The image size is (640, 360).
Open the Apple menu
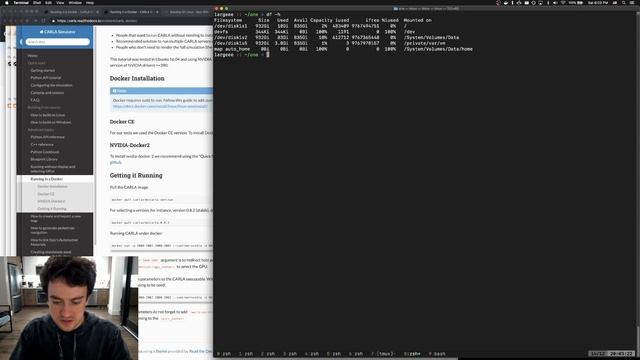click(6, 2)
